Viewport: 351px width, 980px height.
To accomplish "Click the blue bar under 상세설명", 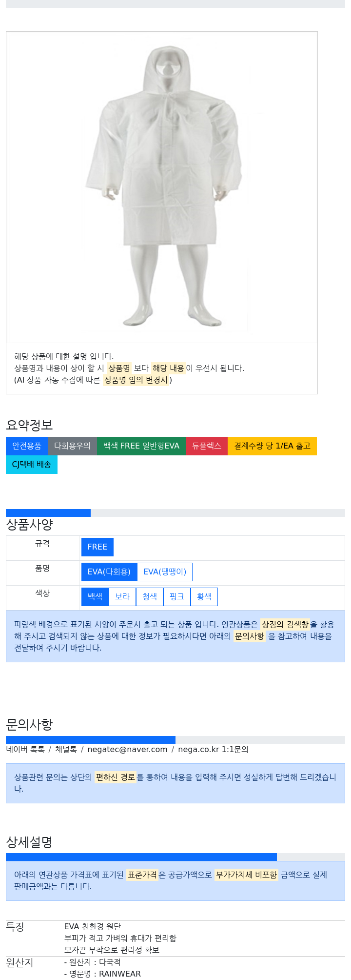I will (141, 857).
